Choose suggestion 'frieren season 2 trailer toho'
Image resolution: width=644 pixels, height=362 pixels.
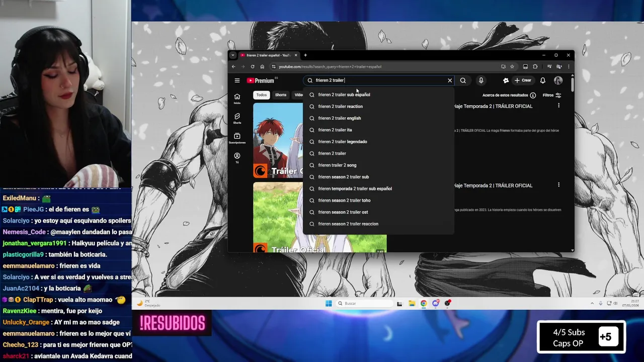click(x=378, y=200)
